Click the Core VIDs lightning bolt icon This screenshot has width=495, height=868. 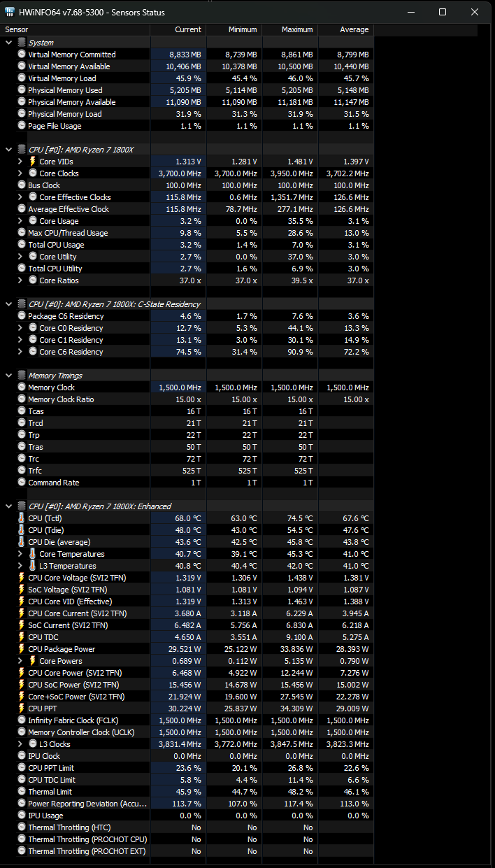pyautogui.click(x=33, y=162)
